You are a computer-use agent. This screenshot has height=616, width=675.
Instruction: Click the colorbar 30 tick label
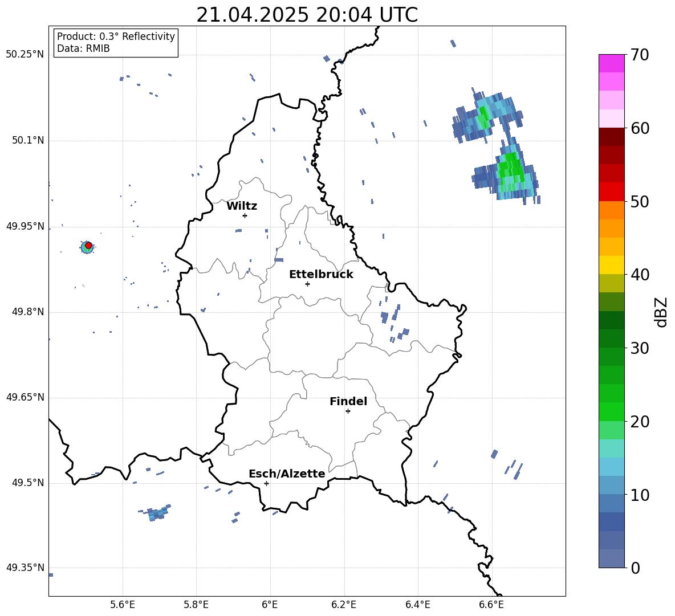640,348
